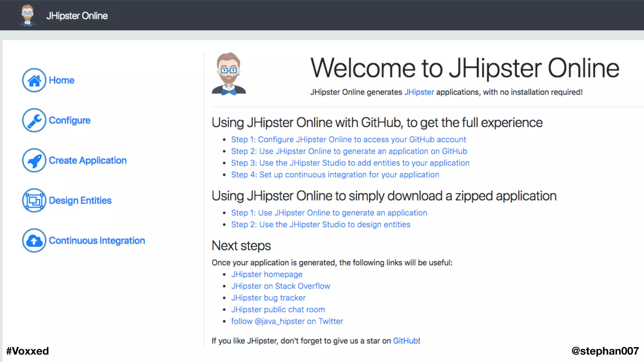
Task: Open JHipster Online navbar title
Action: [x=77, y=16]
